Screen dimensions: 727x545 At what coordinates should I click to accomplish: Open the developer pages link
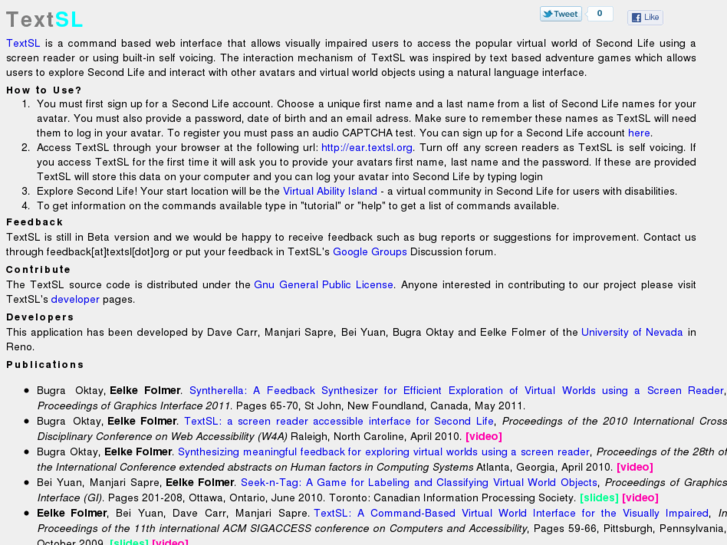point(75,299)
